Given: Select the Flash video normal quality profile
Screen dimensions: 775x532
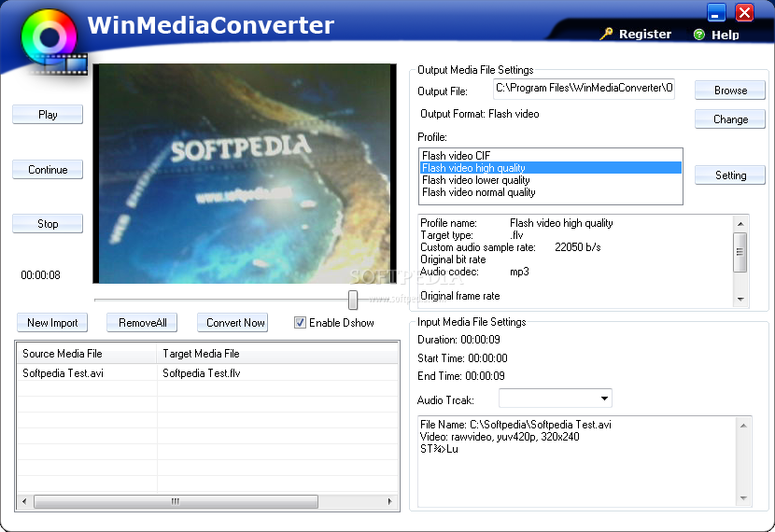Looking at the screenshot, I should [551, 192].
